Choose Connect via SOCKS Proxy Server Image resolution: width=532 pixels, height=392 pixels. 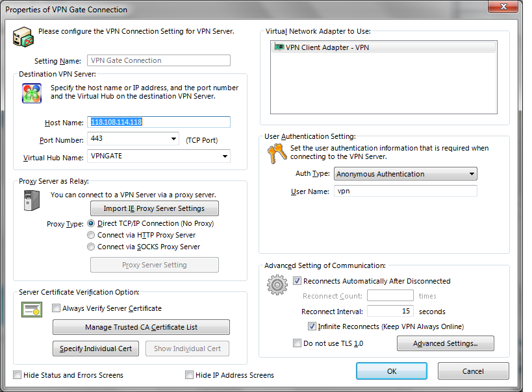tap(91, 247)
